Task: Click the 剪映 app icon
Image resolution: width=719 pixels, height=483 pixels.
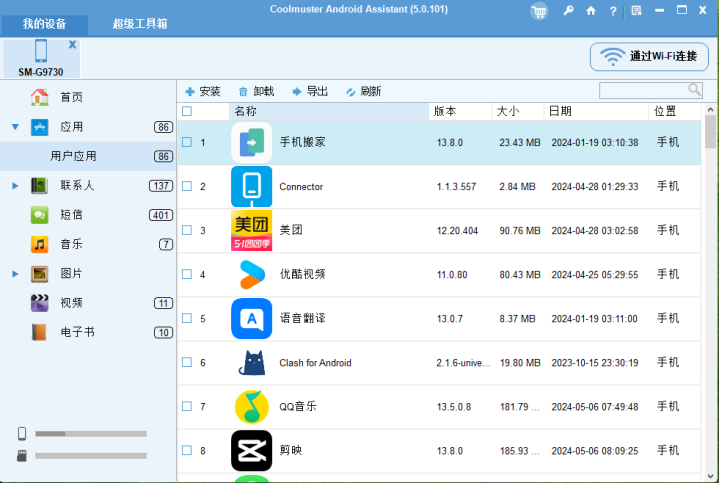Action: (x=251, y=450)
